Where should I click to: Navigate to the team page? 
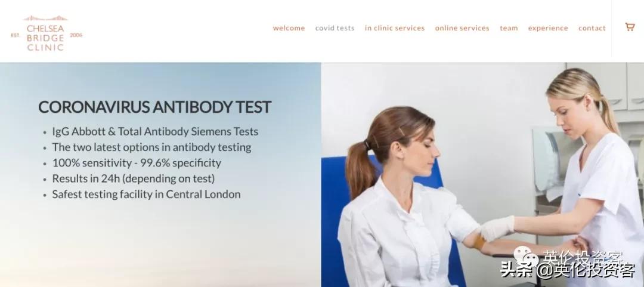coord(509,28)
